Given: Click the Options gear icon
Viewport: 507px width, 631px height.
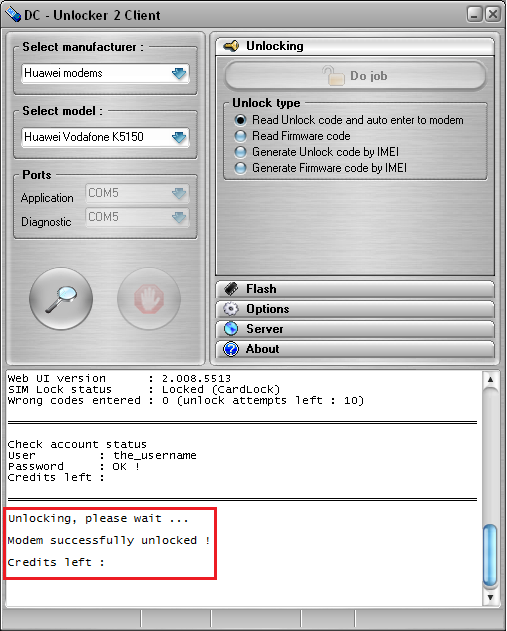Looking at the screenshot, I should click(x=231, y=309).
